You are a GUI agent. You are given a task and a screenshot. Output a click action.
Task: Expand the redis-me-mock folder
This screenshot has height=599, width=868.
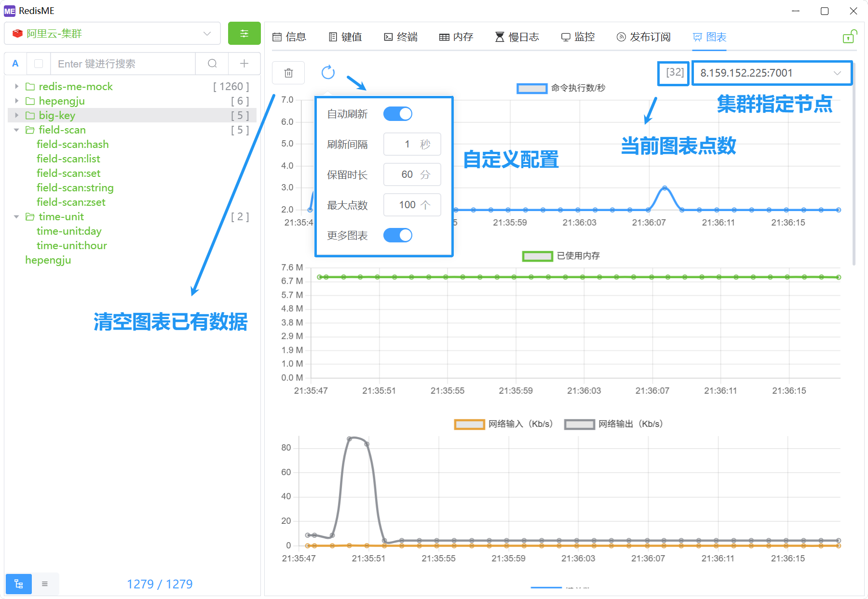coord(17,86)
